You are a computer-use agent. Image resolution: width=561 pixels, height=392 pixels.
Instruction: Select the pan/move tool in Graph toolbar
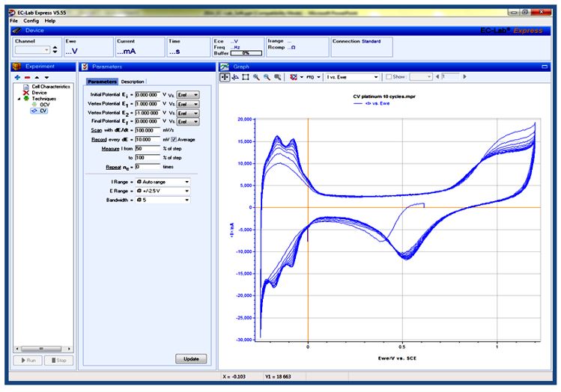click(x=225, y=77)
